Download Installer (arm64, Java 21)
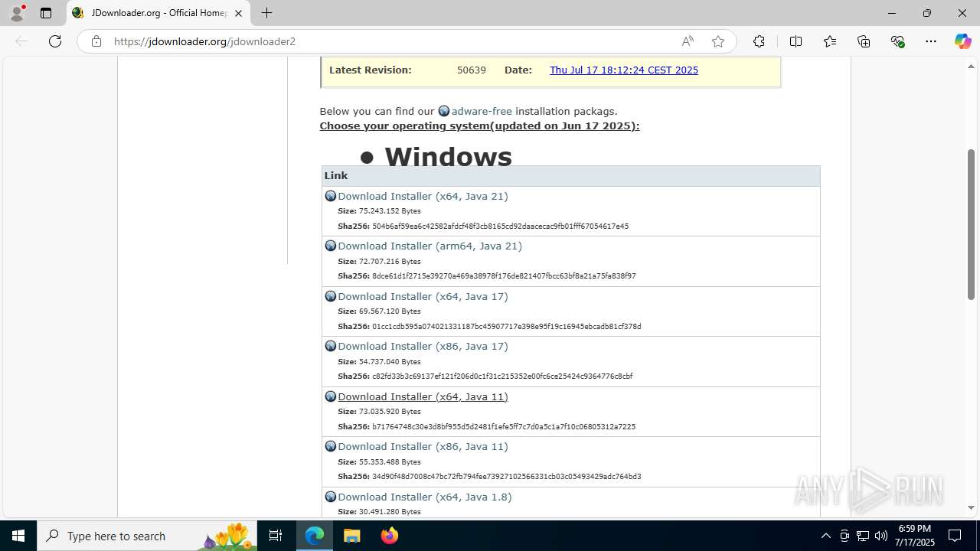 pyautogui.click(x=430, y=246)
